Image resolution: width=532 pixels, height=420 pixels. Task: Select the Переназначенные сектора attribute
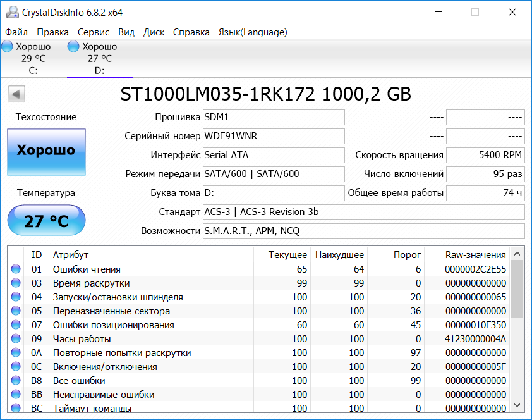point(258,311)
